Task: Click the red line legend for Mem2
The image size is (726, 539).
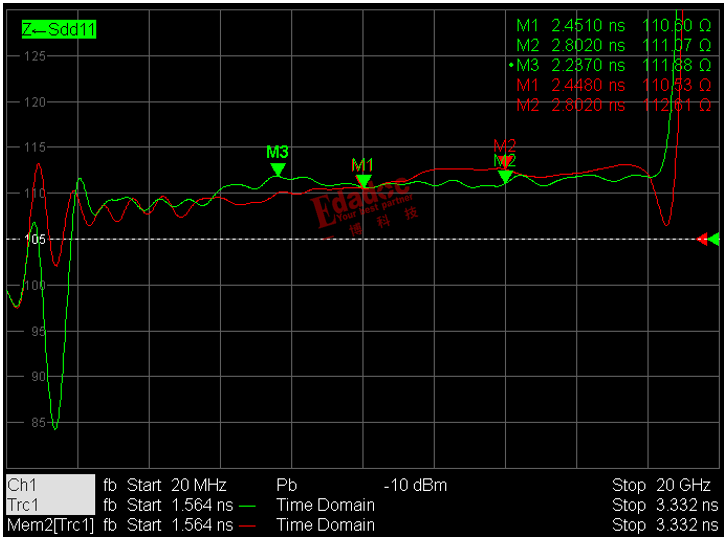Action: [x=247, y=526]
